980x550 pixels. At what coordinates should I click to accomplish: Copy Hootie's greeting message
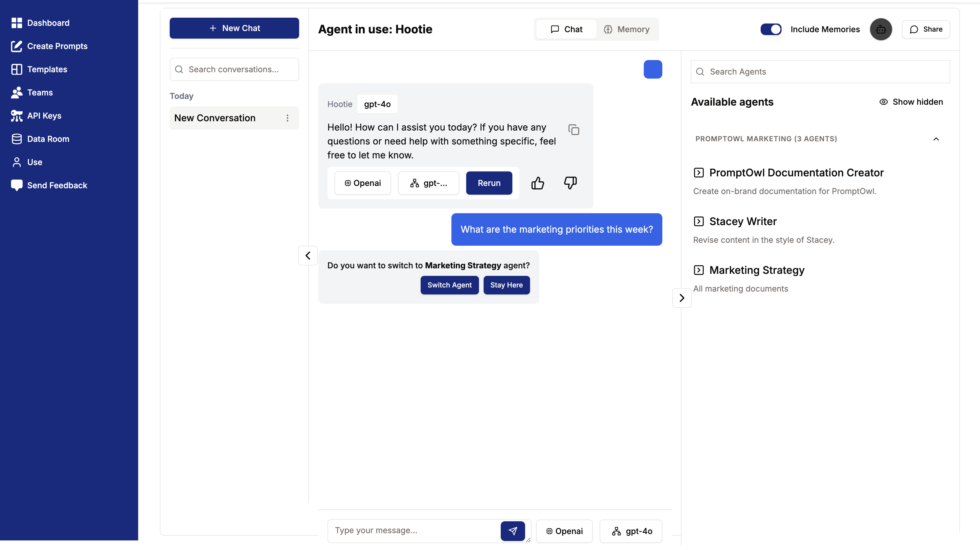[x=573, y=130]
